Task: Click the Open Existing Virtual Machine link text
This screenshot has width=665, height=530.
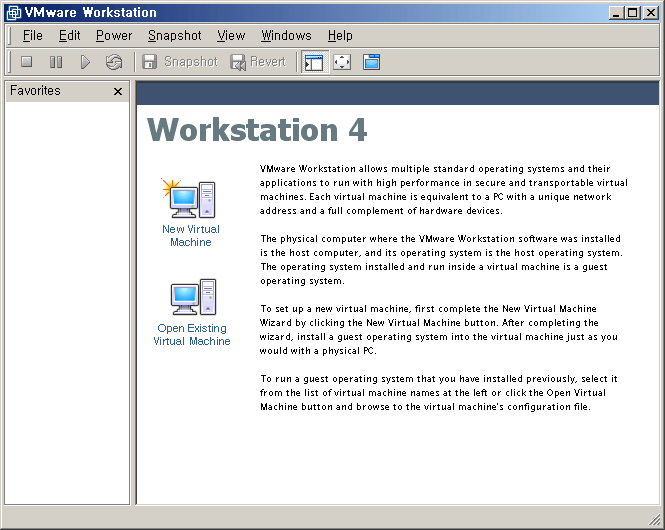Action: click(192, 335)
